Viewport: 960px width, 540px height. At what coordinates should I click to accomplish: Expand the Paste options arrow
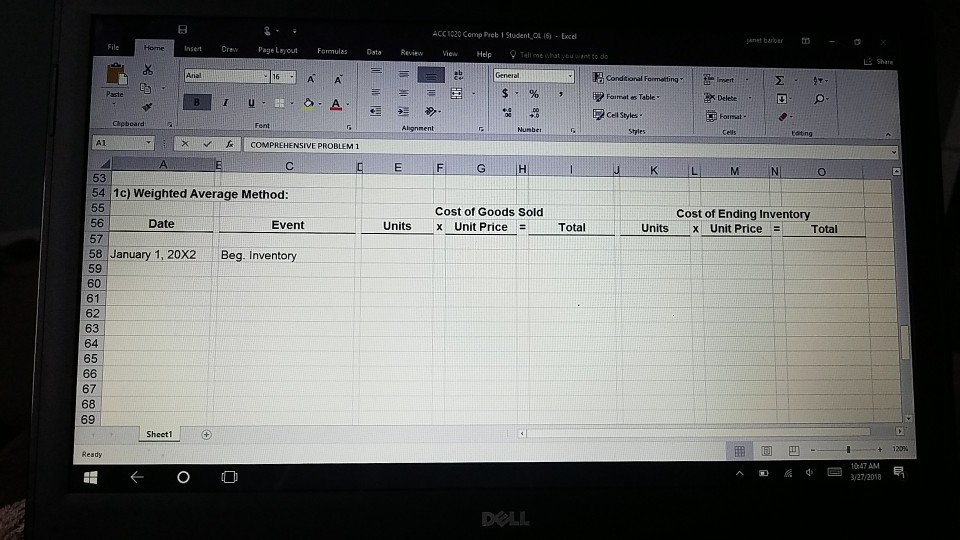pyautogui.click(x=114, y=103)
